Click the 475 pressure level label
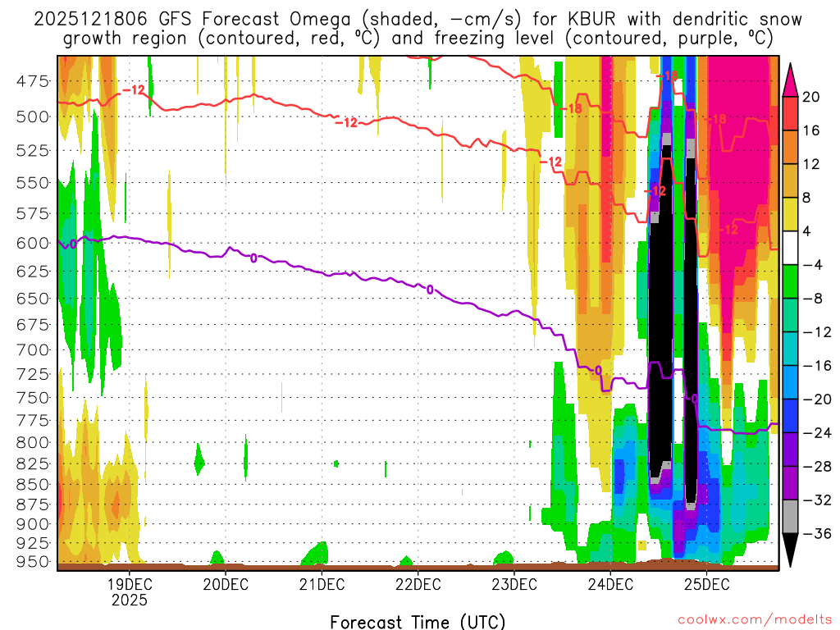The width and height of the screenshot is (840, 630). tap(32, 81)
